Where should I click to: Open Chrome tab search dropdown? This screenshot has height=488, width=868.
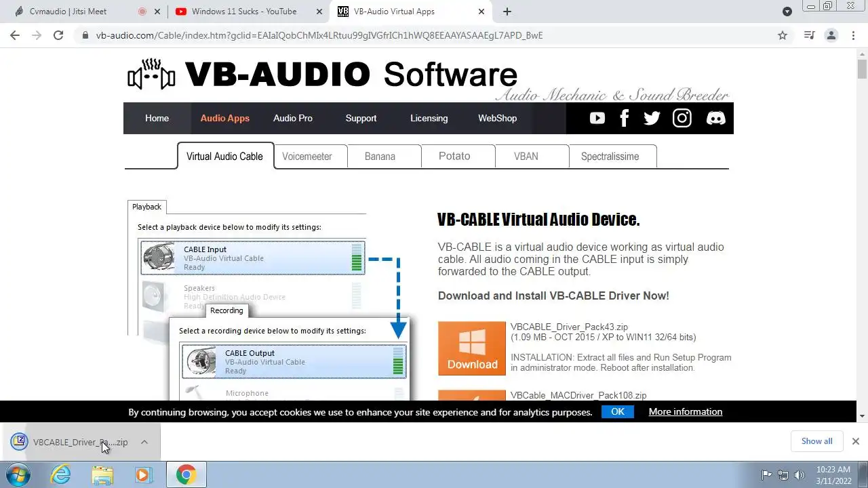point(787,12)
